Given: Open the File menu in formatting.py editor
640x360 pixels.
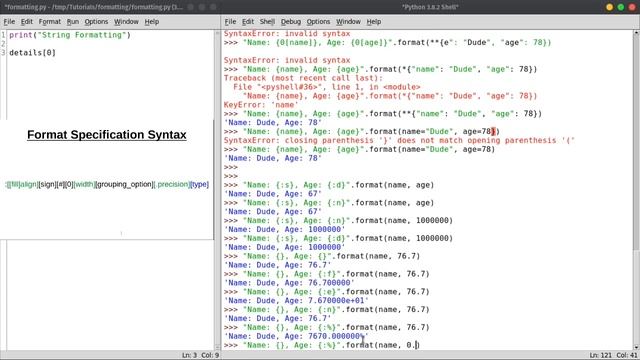Looking at the screenshot, I should [x=9, y=22].
